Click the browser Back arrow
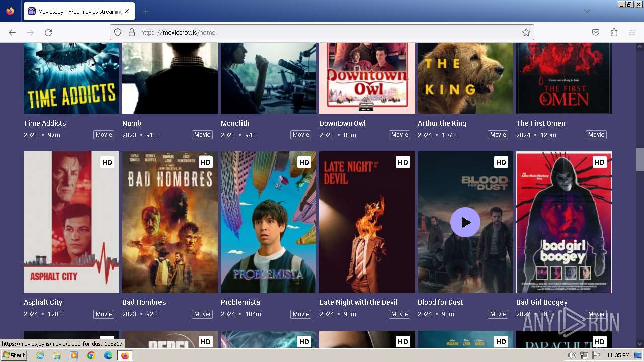Screen dimensions: 644x362 tap(12, 32)
